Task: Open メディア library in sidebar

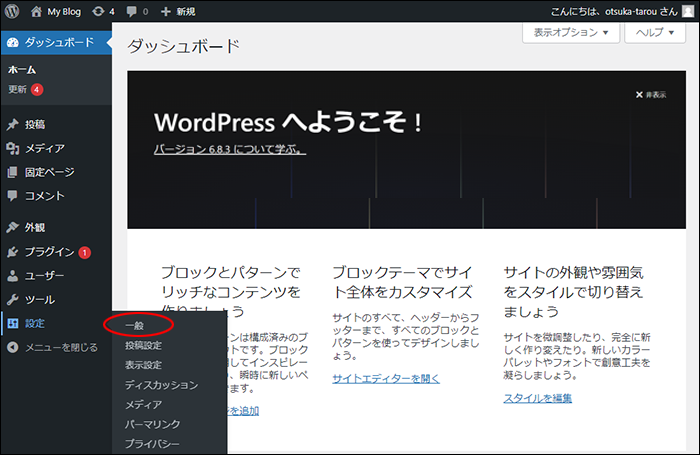Action: [45, 148]
